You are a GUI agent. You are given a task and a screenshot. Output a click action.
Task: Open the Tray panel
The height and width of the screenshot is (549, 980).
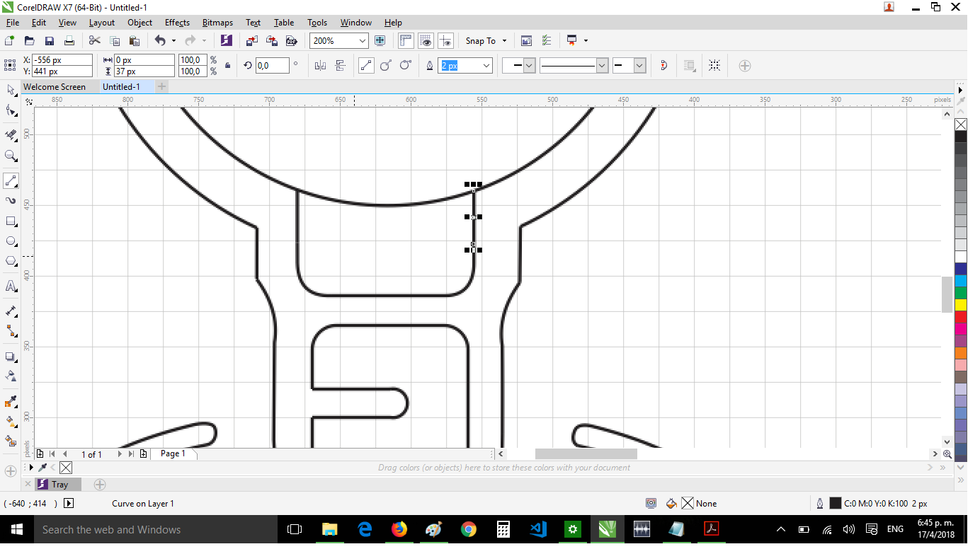(x=59, y=485)
